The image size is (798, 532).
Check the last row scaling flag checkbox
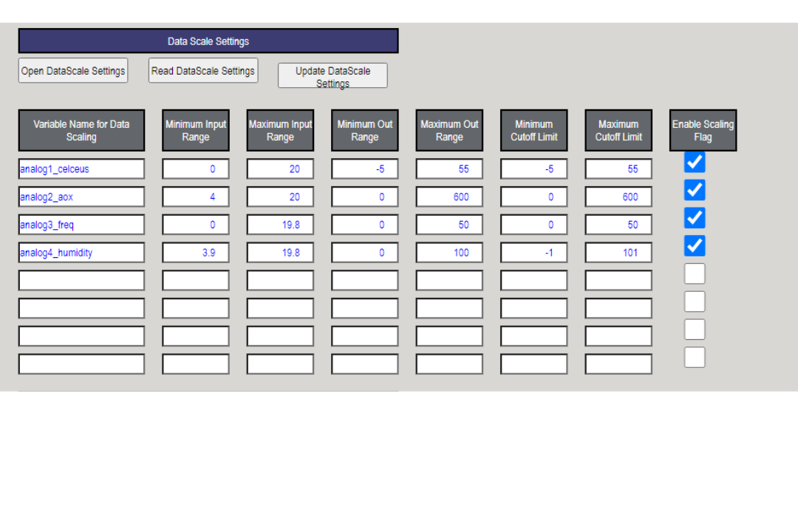pos(695,358)
